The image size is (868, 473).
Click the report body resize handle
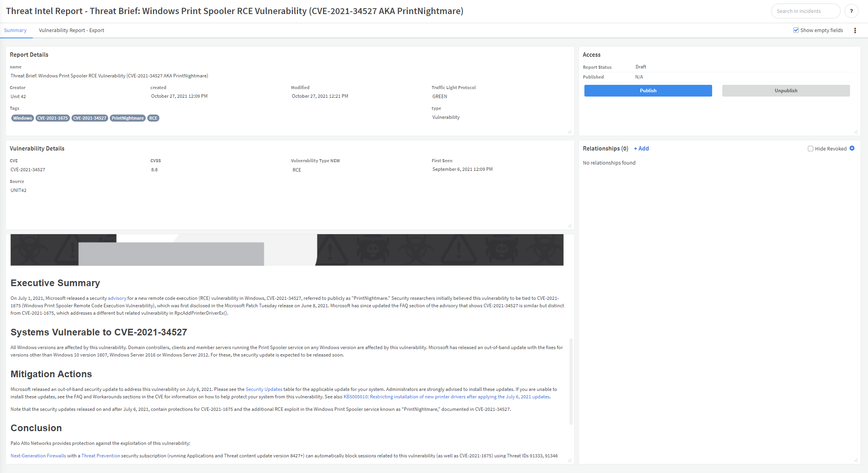570,460
